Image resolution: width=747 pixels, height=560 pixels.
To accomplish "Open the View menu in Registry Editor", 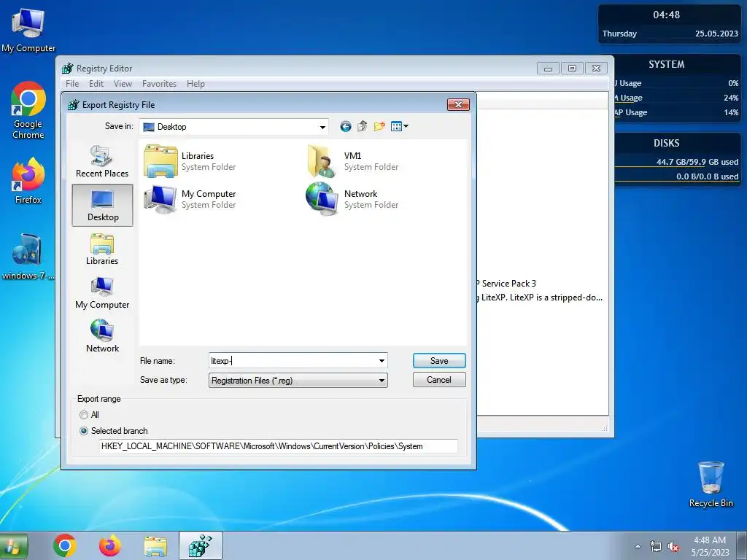I will point(123,84).
